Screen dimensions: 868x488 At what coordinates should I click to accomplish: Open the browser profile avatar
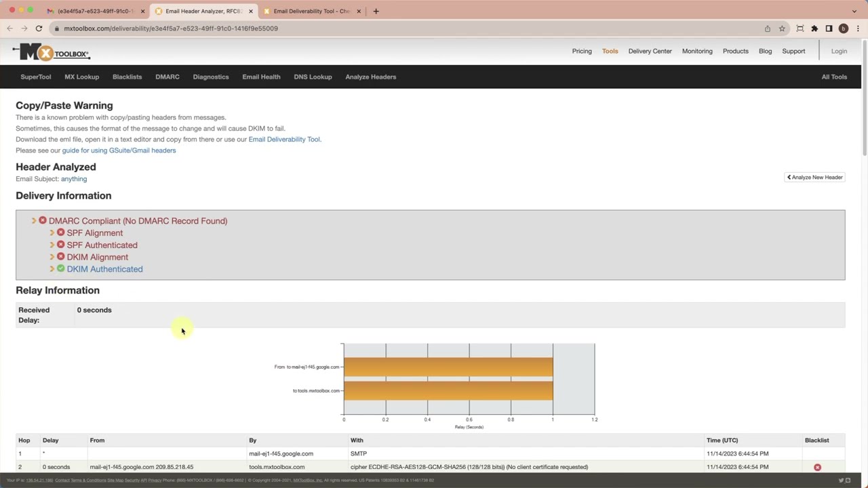click(843, 28)
